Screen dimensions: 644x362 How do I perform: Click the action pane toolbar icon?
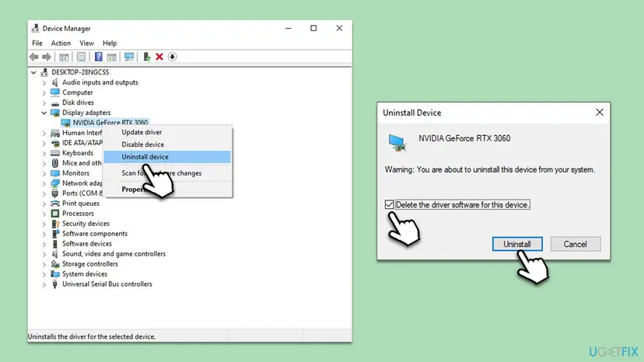[111, 57]
